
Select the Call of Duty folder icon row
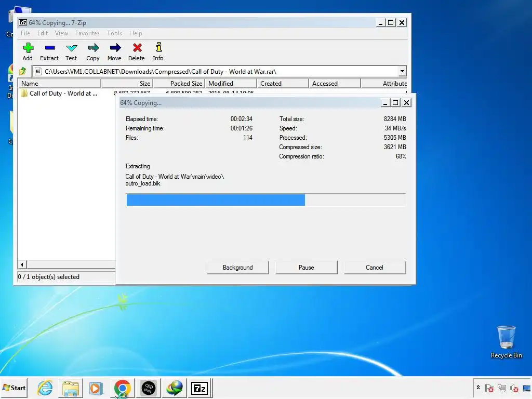point(59,94)
